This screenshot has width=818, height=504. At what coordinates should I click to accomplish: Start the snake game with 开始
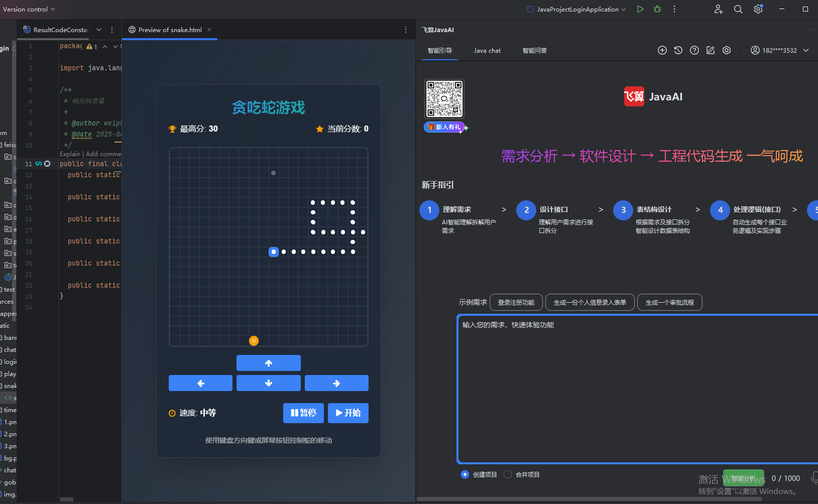pos(348,413)
